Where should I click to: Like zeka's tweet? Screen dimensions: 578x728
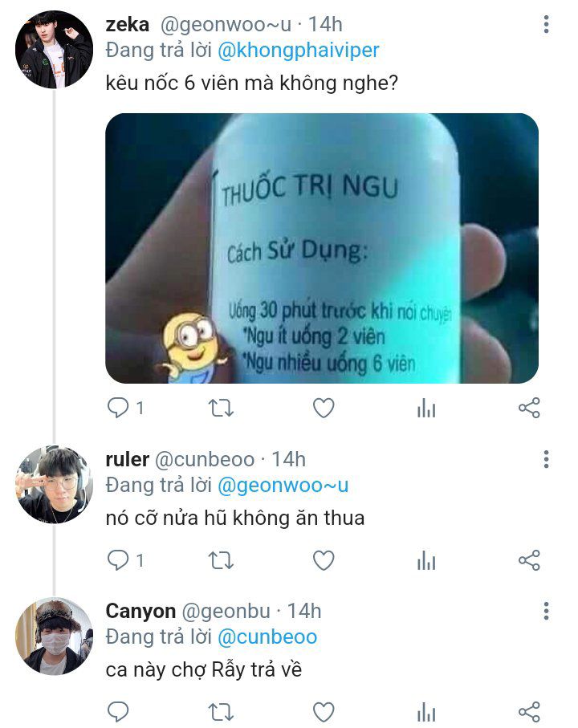(x=323, y=409)
